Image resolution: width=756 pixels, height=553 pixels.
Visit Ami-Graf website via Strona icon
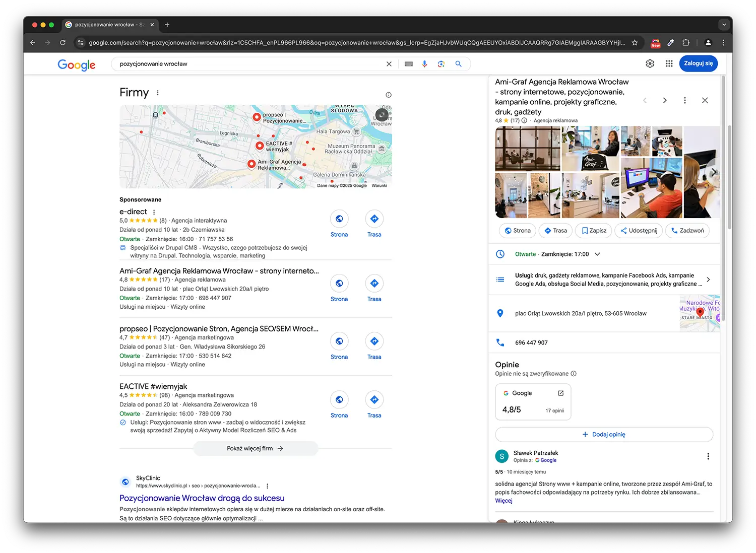click(339, 283)
